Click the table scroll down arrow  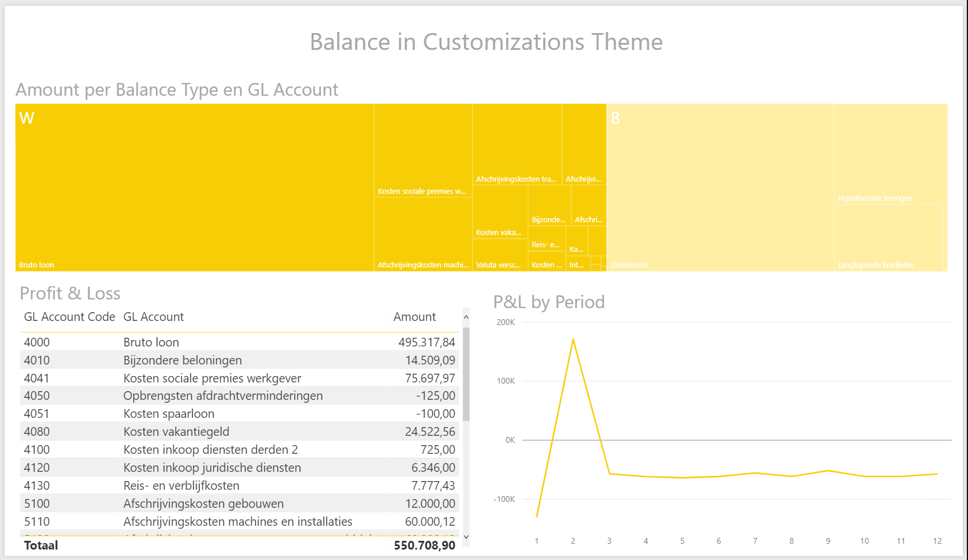click(x=466, y=537)
